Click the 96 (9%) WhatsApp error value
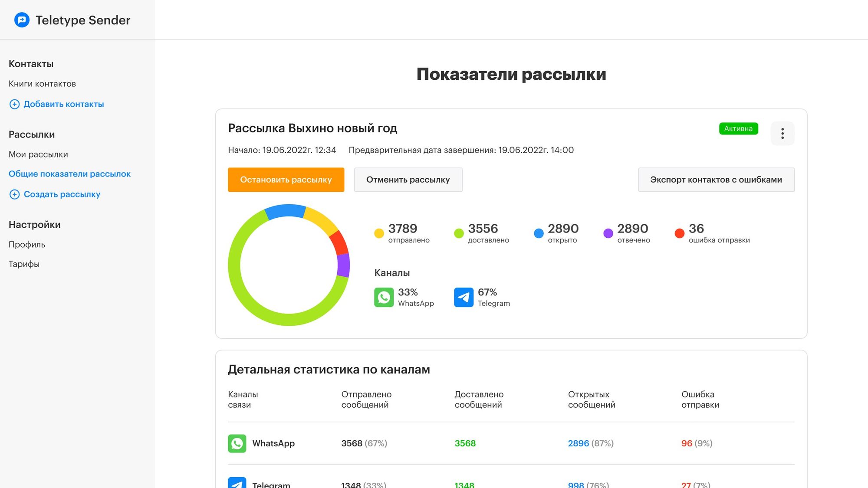 (697, 443)
